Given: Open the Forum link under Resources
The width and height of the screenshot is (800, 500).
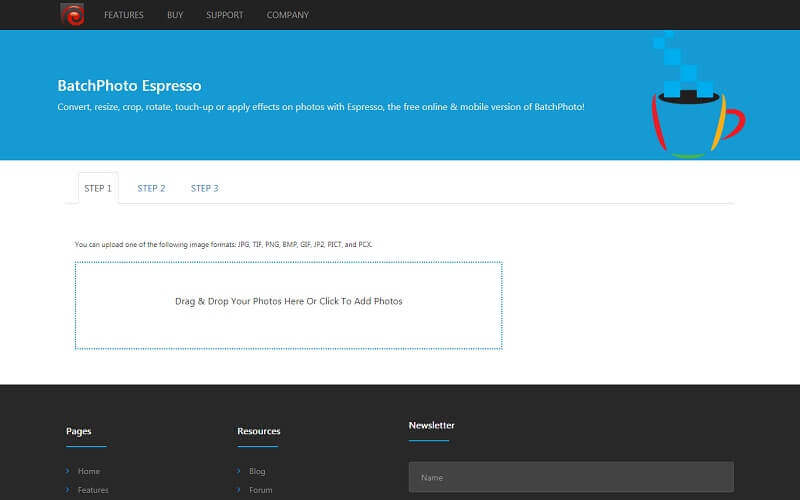Looking at the screenshot, I should pyautogui.click(x=261, y=490).
